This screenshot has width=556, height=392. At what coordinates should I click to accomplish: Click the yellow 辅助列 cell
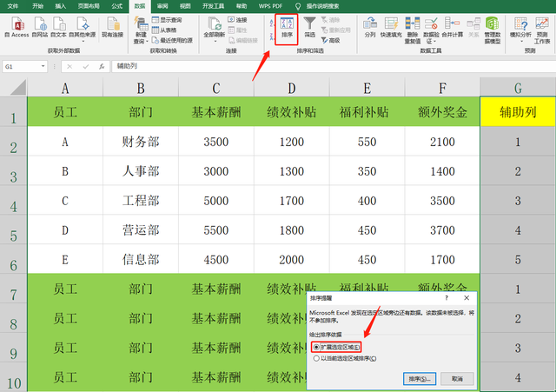(x=518, y=112)
